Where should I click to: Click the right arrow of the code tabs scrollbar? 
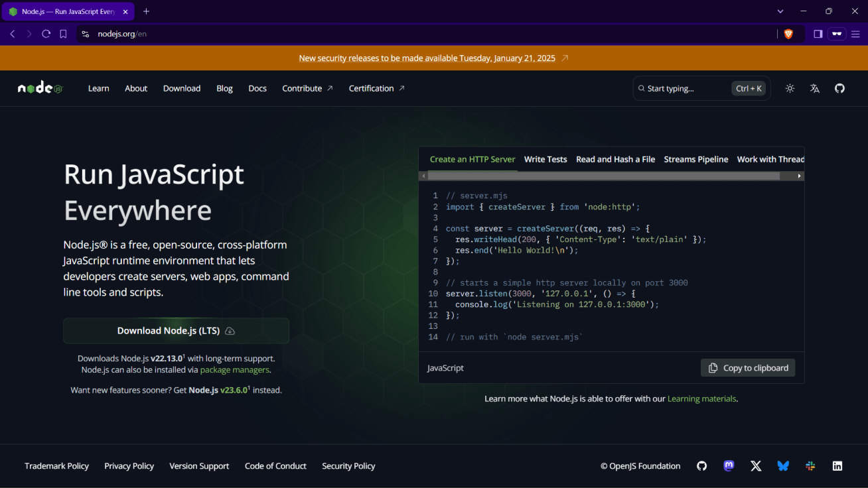800,176
